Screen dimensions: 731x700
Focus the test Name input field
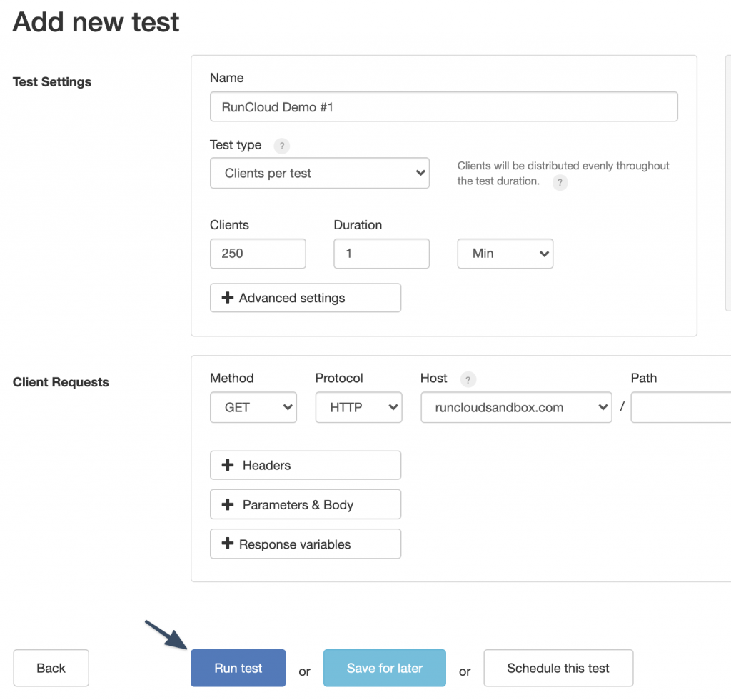[443, 107]
